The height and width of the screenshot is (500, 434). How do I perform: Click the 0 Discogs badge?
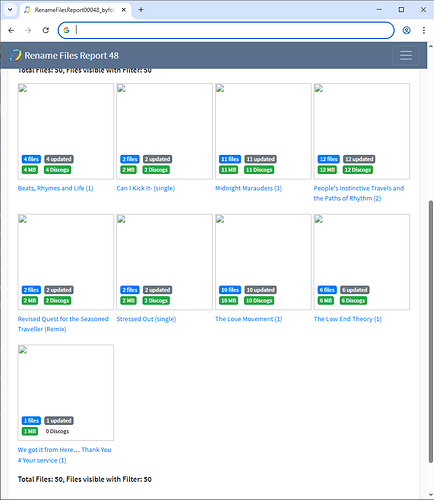pyautogui.click(x=57, y=431)
